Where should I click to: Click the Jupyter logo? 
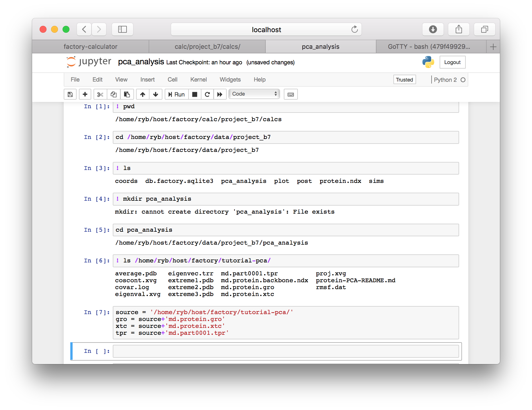tap(89, 62)
